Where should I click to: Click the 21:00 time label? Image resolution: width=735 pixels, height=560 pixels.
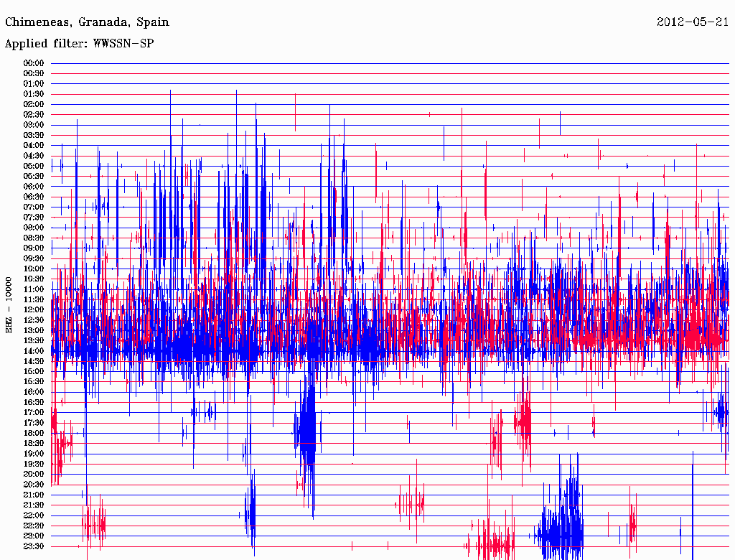(34, 495)
